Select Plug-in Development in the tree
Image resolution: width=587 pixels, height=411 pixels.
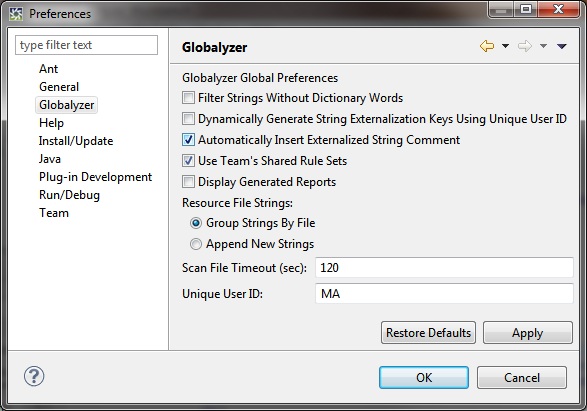tap(95, 177)
